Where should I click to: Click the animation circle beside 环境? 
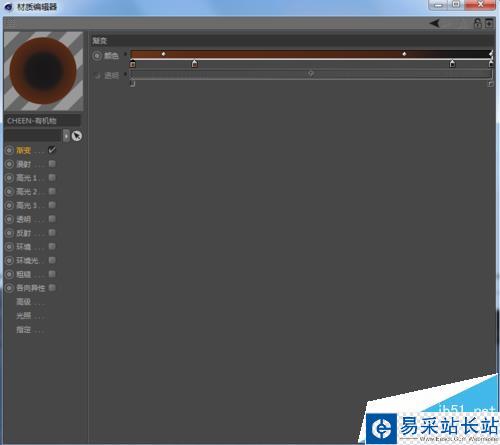[x=9, y=247]
